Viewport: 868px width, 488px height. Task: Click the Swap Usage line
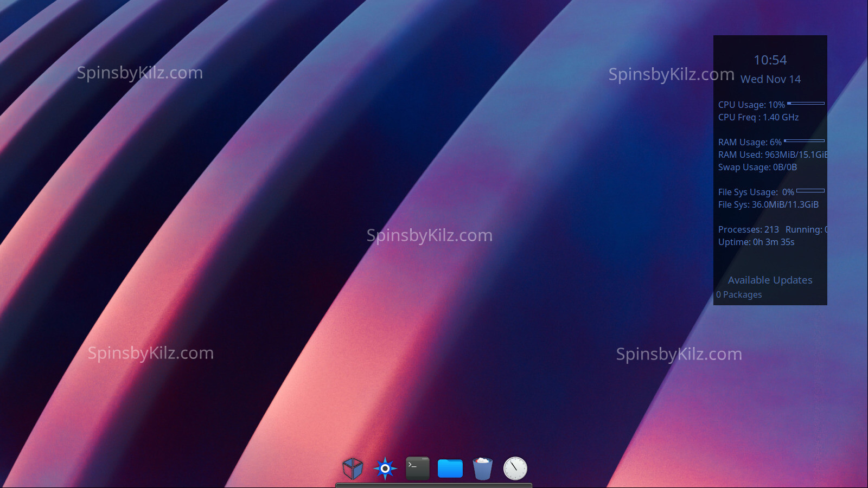point(757,168)
